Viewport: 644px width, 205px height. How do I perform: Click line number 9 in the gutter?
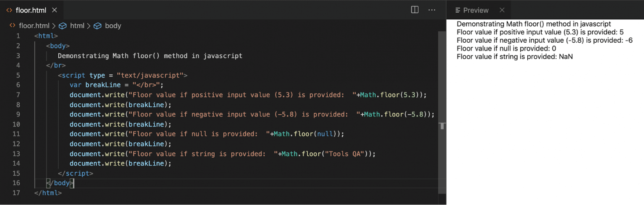tap(18, 114)
